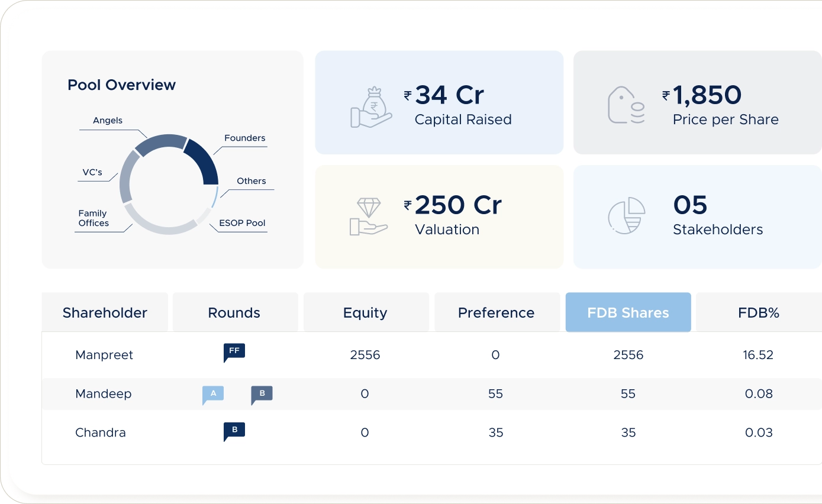Click the money bag Capital Raised icon
822x504 pixels.
[371, 107]
